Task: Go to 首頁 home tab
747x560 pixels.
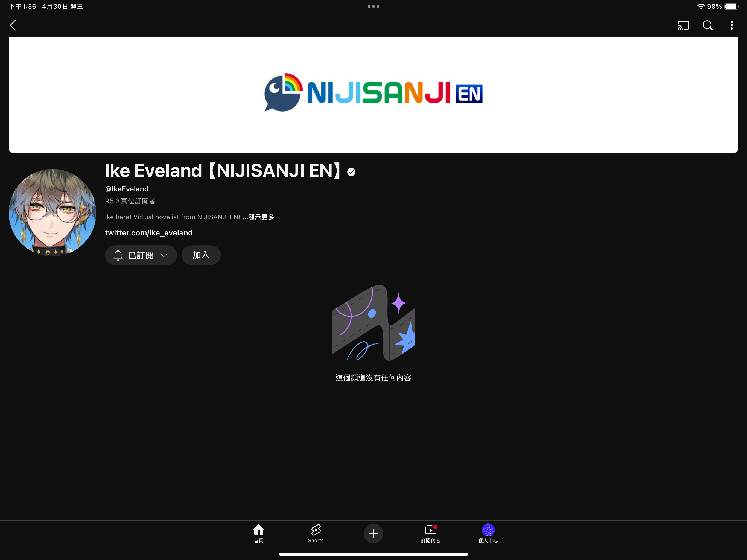Action: (258, 533)
